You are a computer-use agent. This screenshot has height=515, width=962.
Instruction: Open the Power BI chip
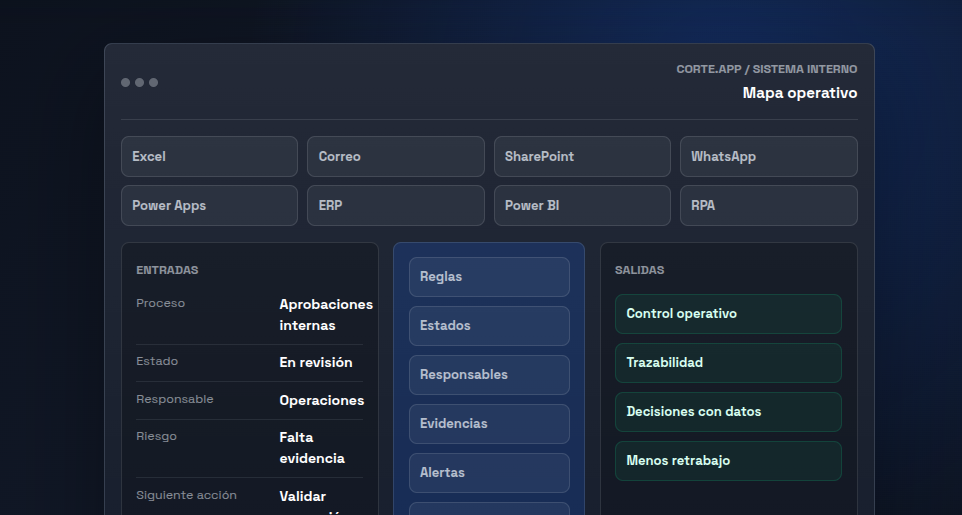pos(582,206)
